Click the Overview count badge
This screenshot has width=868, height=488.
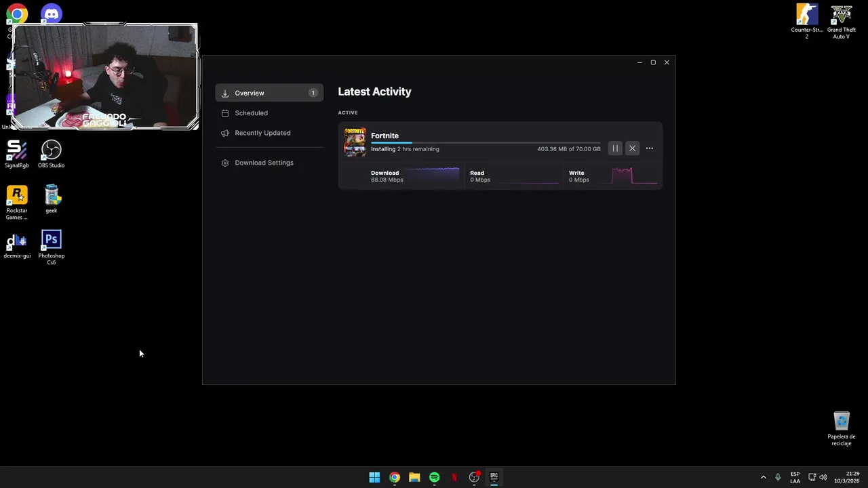313,93
